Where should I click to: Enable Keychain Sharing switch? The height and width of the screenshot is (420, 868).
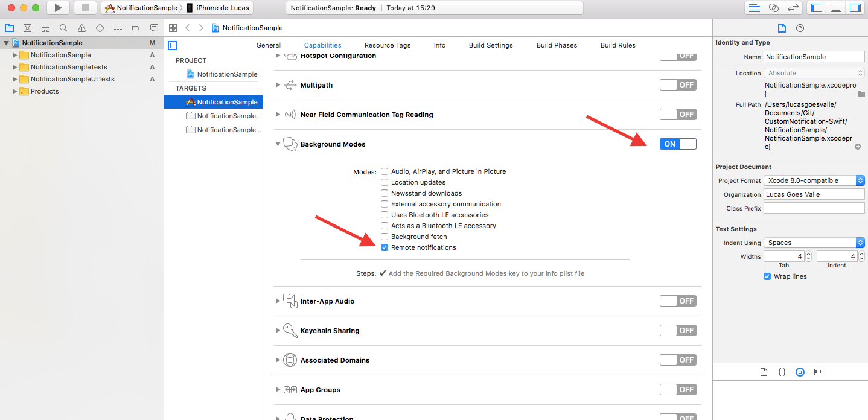click(x=678, y=330)
